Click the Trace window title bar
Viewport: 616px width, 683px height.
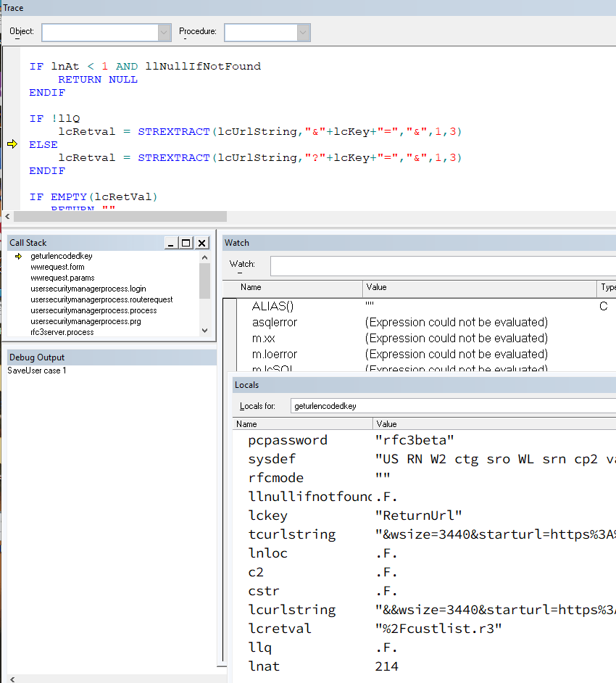click(308, 8)
